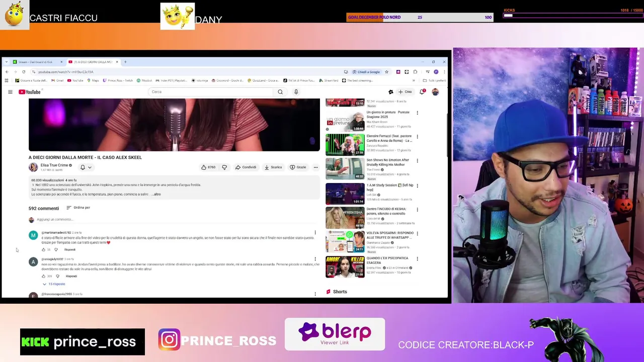Click the browser back arrow
The width and height of the screenshot is (644, 362).
(x=7, y=72)
